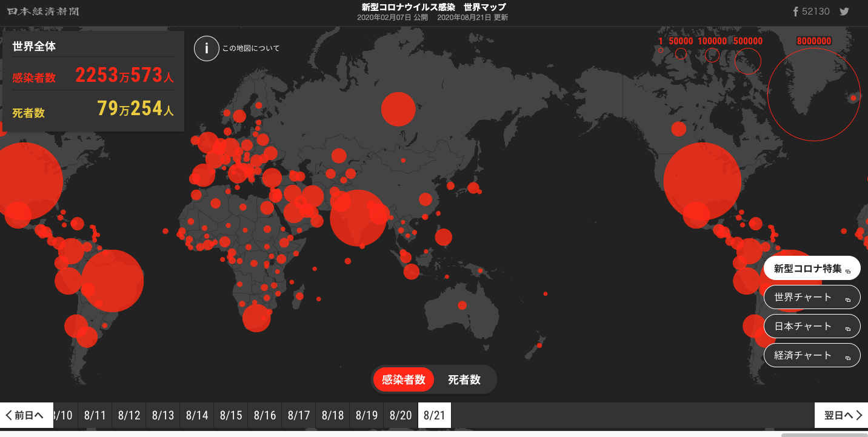Click the info 'i' circle icon
Viewport: 868px width, 437px height.
pos(207,48)
